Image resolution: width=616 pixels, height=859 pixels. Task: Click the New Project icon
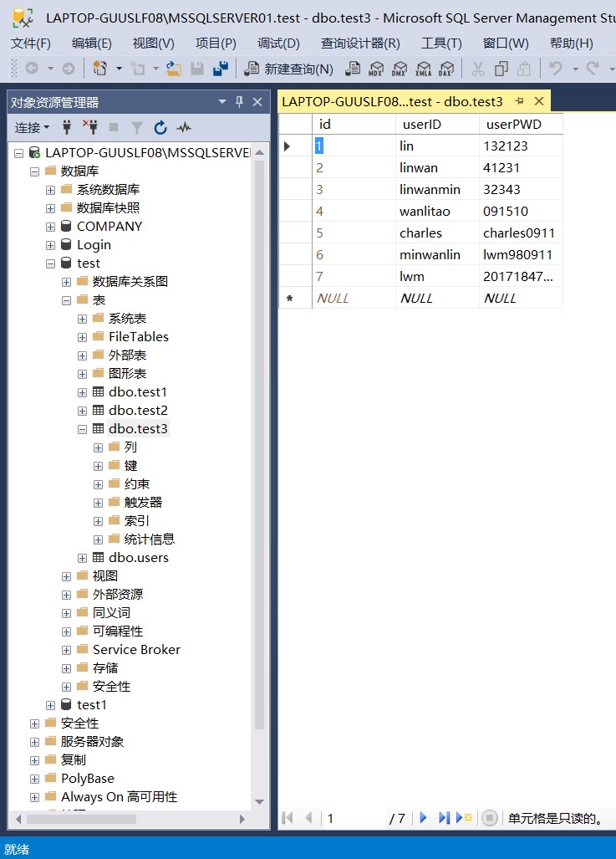[x=99, y=69]
